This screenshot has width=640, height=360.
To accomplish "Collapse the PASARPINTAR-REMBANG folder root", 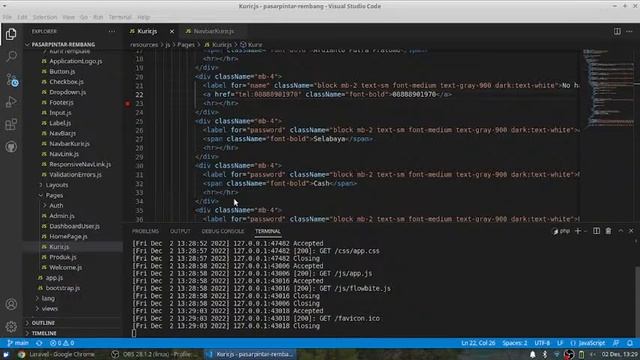I will [63, 44].
